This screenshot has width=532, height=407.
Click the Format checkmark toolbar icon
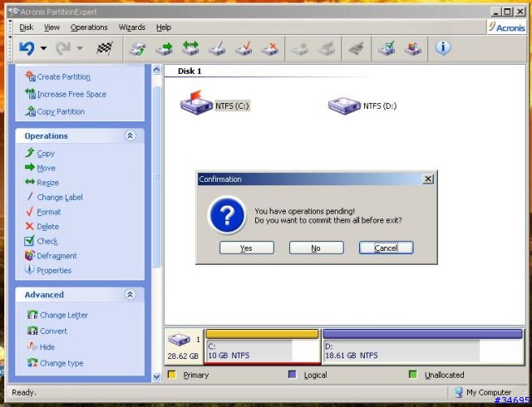pyautogui.click(x=244, y=48)
